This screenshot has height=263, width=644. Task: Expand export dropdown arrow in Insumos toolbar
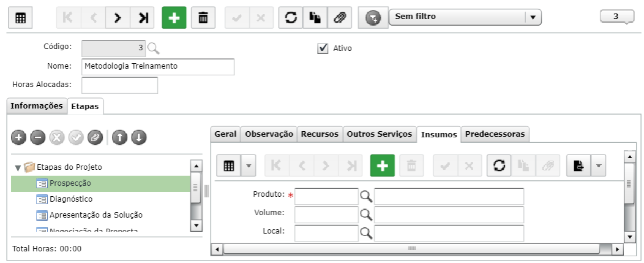(599, 166)
